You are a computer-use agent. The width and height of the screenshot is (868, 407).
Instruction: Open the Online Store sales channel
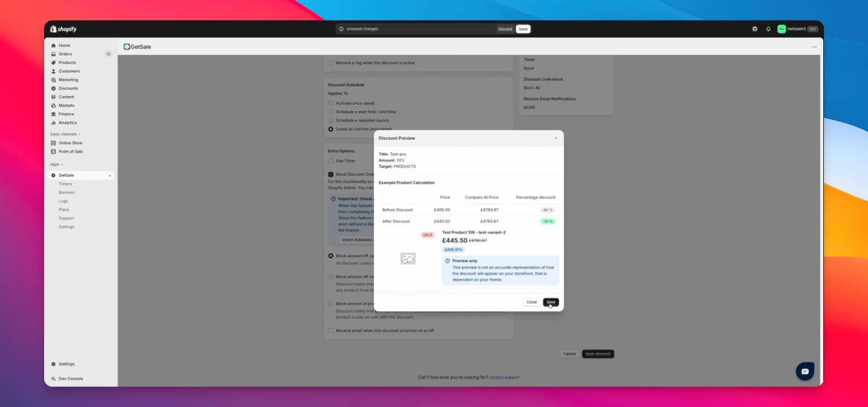click(70, 143)
